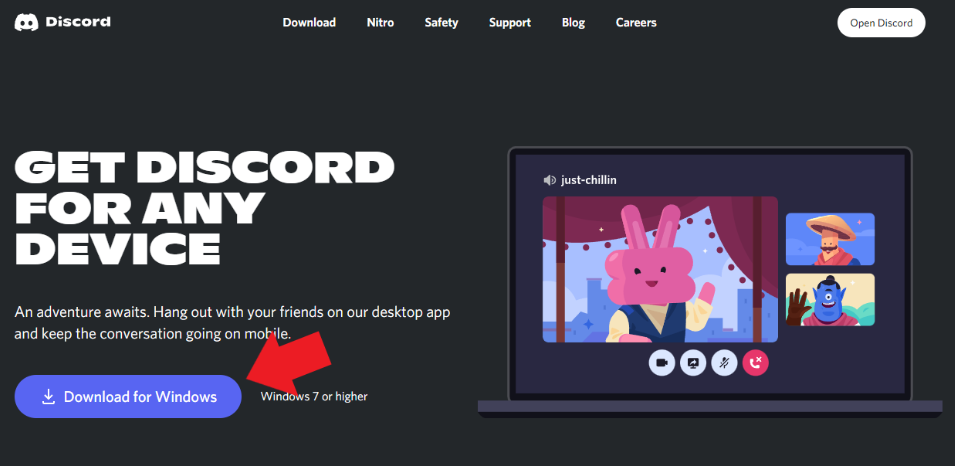The width and height of the screenshot is (955, 466).
Task: Click the screen share icon in illustration
Action: point(692,363)
